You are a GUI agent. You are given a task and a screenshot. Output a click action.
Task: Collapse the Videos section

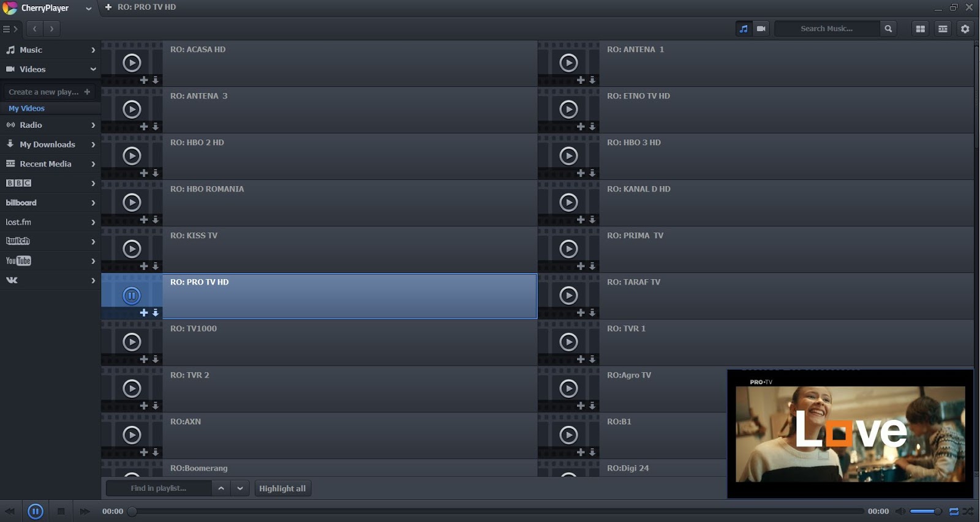click(50, 69)
